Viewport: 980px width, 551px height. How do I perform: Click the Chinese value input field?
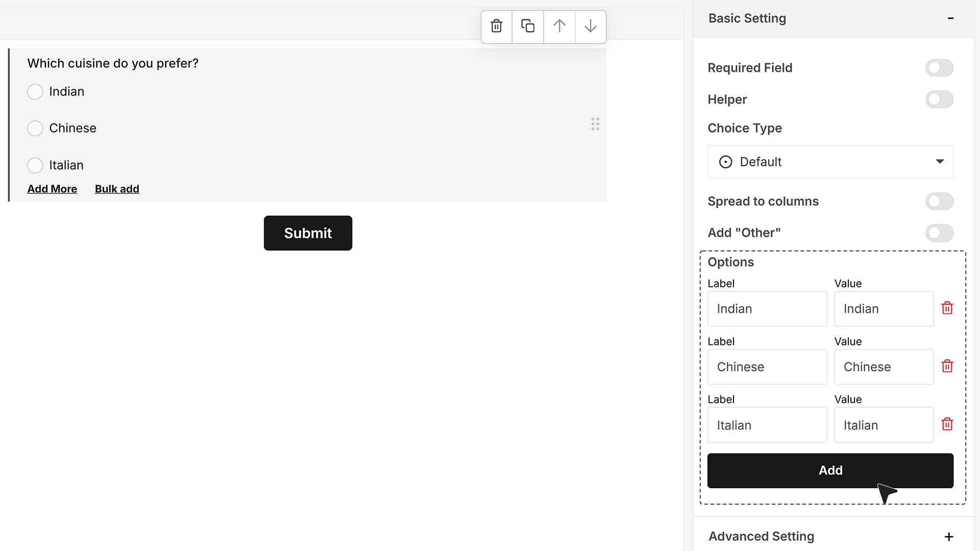click(884, 367)
